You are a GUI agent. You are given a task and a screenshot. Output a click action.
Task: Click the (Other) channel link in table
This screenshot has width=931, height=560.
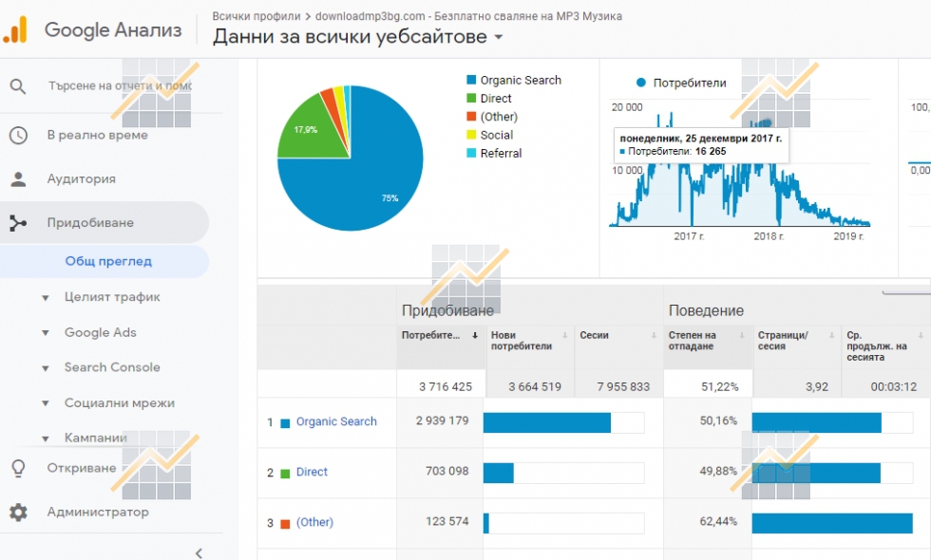pyautogui.click(x=314, y=523)
